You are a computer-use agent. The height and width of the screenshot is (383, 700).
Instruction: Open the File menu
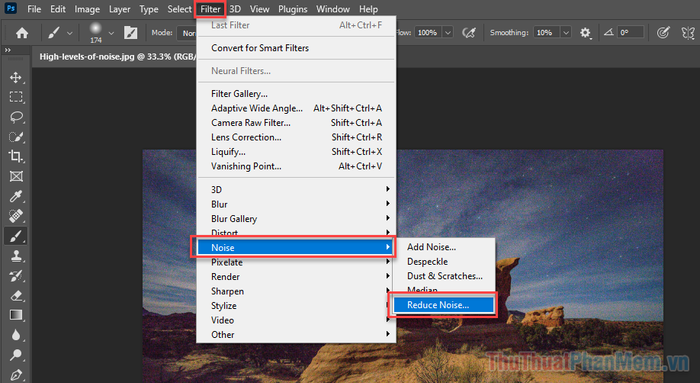click(x=34, y=9)
